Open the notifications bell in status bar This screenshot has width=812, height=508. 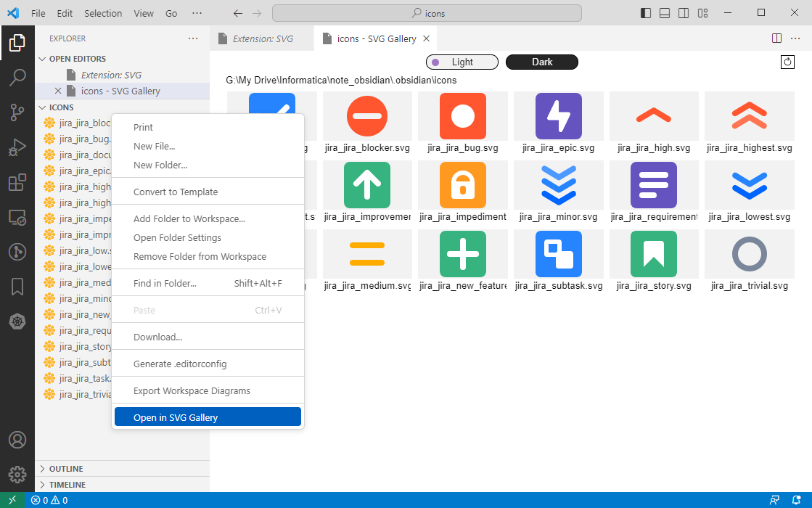(x=797, y=500)
